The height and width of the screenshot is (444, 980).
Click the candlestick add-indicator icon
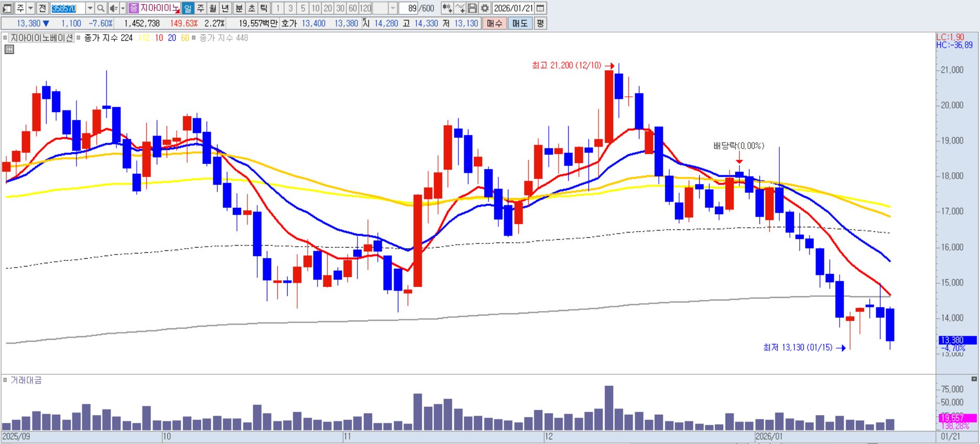[x=447, y=8]
